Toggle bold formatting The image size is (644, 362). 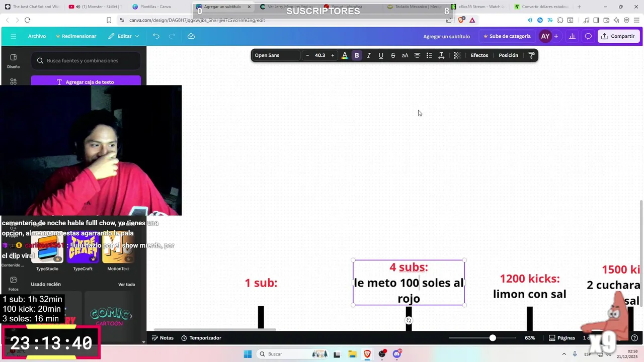tap(357, 55)
